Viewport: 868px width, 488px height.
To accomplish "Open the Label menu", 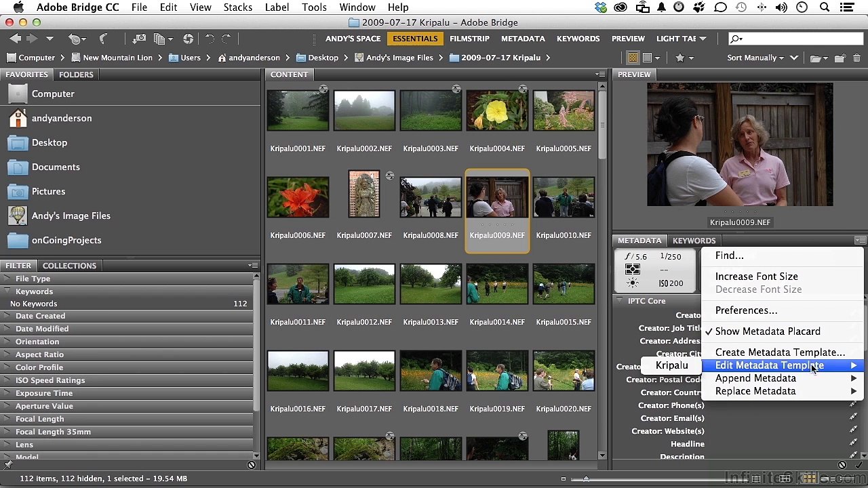I will pyautogui.click(x=277, y=7).
